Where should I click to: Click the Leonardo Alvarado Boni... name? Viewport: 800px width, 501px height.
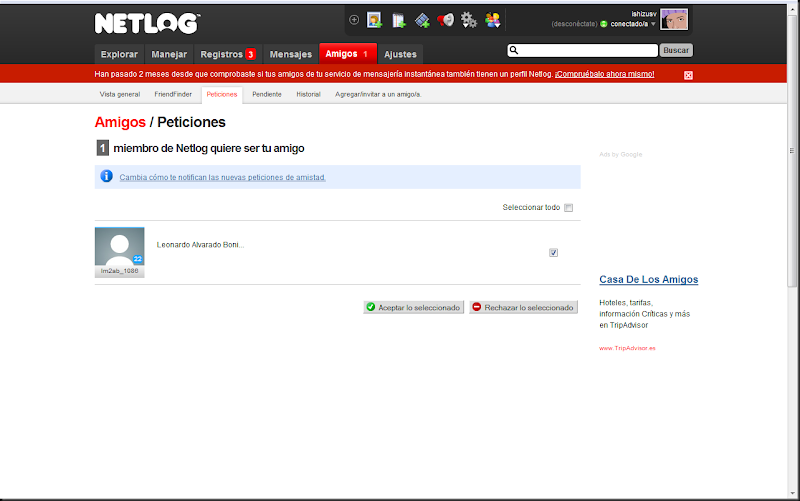(x=201, y=245)
